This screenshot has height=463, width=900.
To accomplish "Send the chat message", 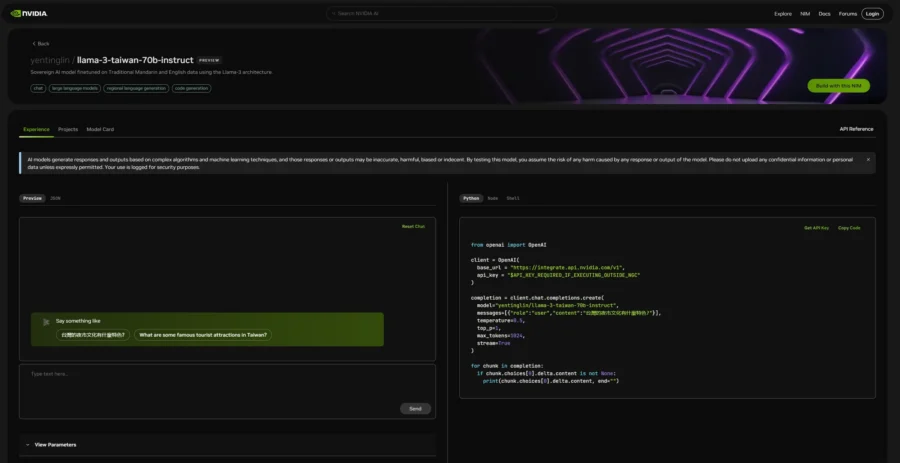I will click(x=415, y=409).
